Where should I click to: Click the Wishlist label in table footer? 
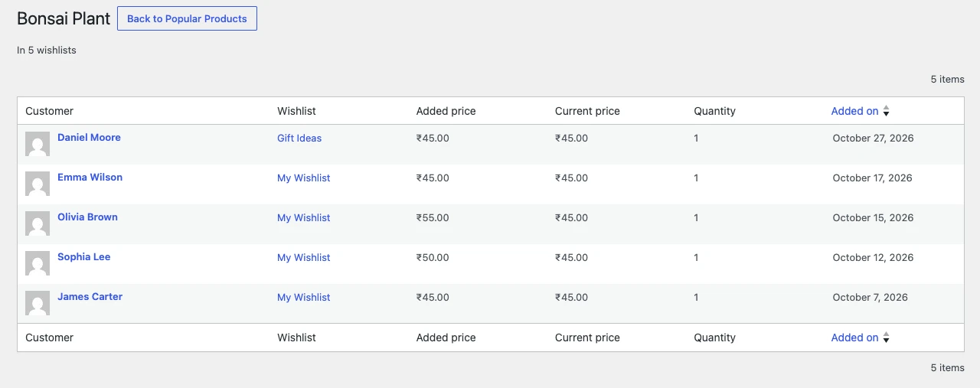click(296, 337)
